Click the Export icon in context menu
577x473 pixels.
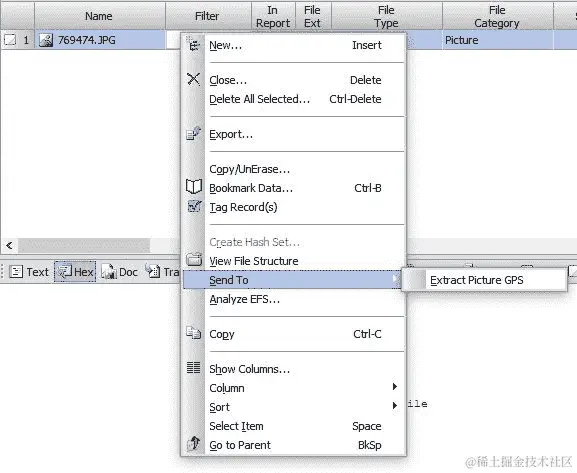pyautogui.click(x=193, y=134)
